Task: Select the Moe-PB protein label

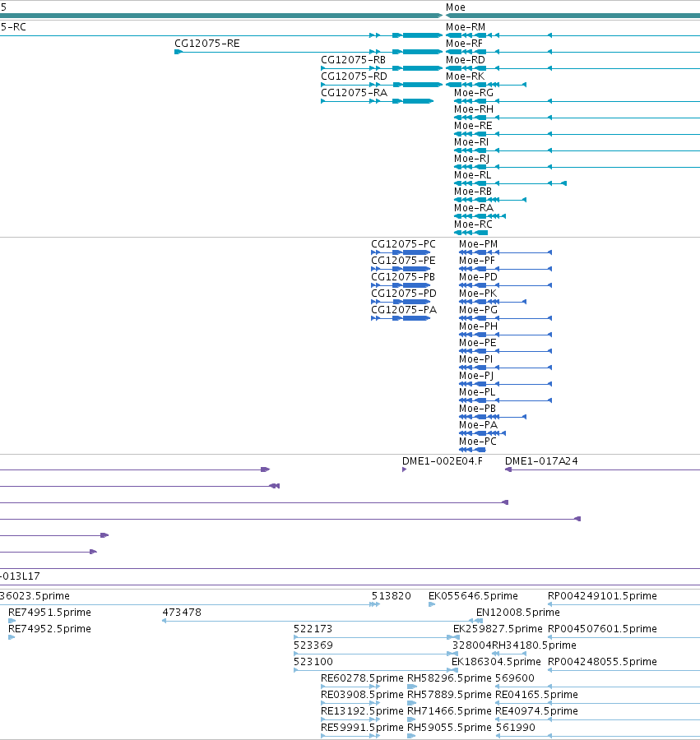Action: 477,409
